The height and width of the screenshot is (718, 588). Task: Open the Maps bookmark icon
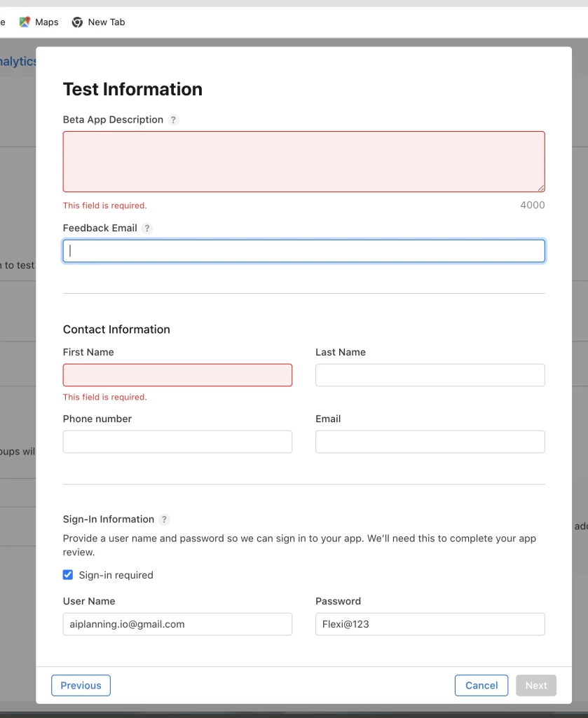tap(25, 22)
